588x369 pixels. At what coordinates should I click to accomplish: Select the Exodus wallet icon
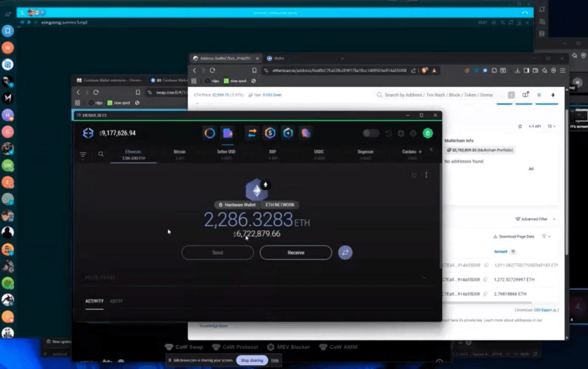point(228,133)
